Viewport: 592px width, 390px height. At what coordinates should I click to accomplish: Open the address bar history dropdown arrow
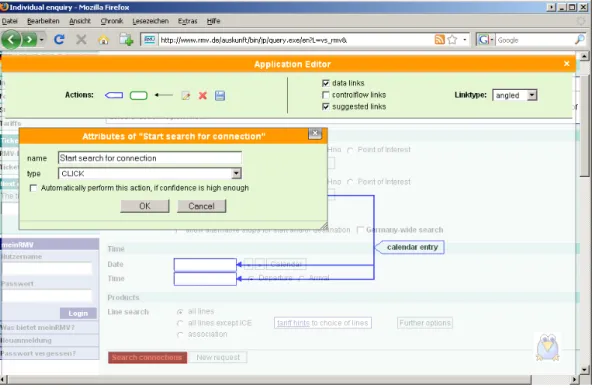465,40
